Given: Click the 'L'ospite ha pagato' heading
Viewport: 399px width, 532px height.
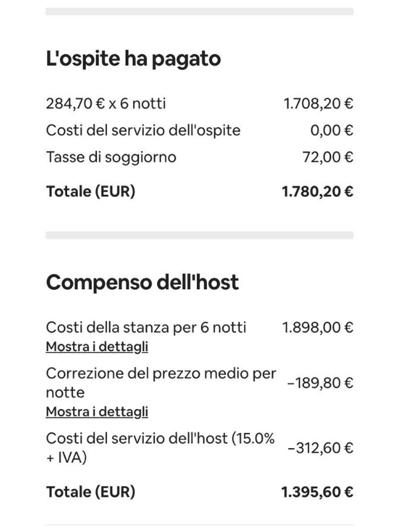Looking at the screenshot, I should (133, 59).
